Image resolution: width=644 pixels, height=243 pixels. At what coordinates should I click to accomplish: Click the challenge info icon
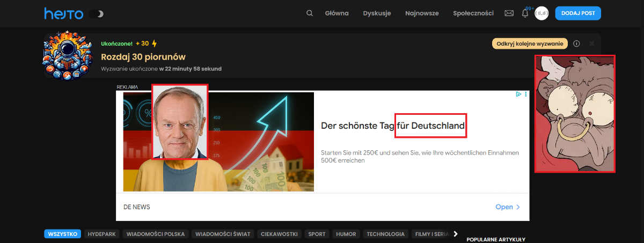576,43
